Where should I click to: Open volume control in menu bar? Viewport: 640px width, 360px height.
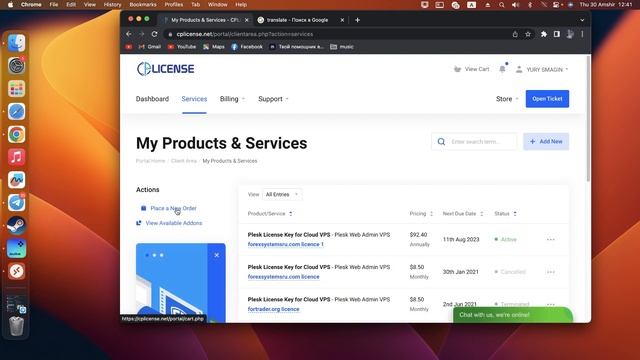[516, 5]
